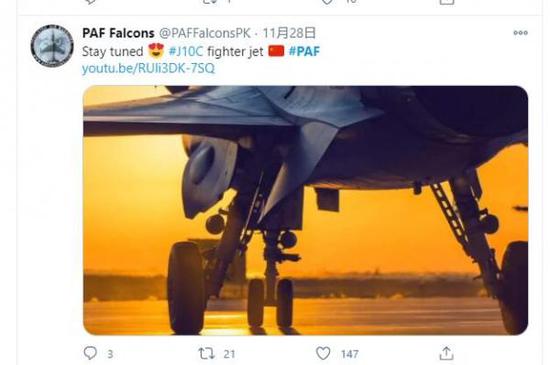Click the PAF Falcons display name
Image resolution: width=550 pixels, height=365 pixels.
118,33
